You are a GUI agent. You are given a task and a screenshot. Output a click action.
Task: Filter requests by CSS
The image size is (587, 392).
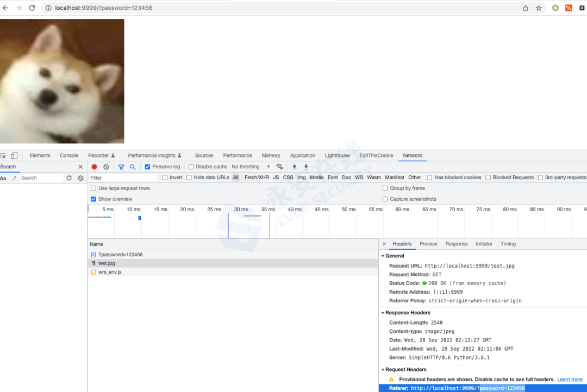click(x=288, y=178)
